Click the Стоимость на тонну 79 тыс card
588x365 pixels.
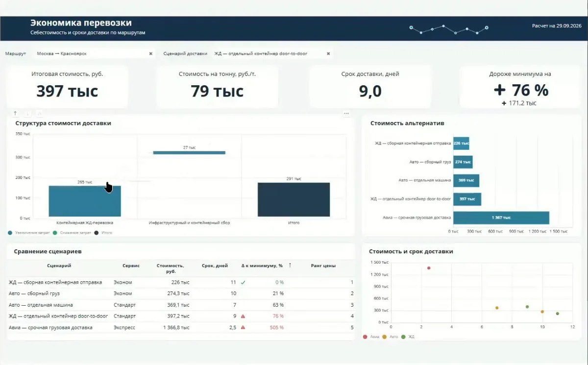(x=218, y=87)
